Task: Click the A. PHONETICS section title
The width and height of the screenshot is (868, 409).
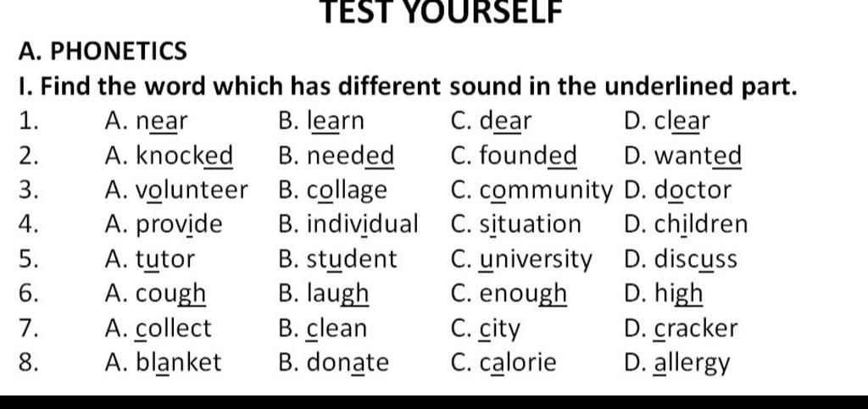Action: [x=103, y=51]
